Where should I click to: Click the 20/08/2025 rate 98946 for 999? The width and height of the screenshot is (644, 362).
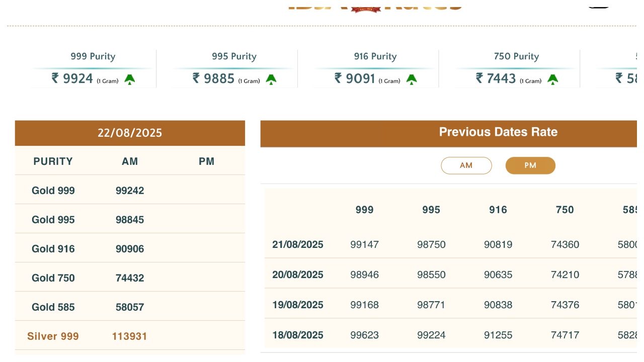pos(365,275)
